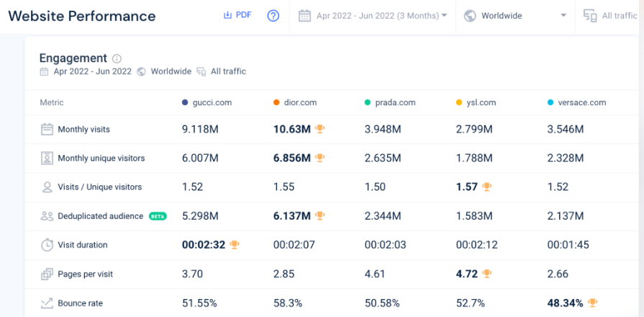Click the Visits / Unique visitors label
Image resolution: width=644 pixels, height=317 pixels.
pyautogui.click(x=100, y=187)
